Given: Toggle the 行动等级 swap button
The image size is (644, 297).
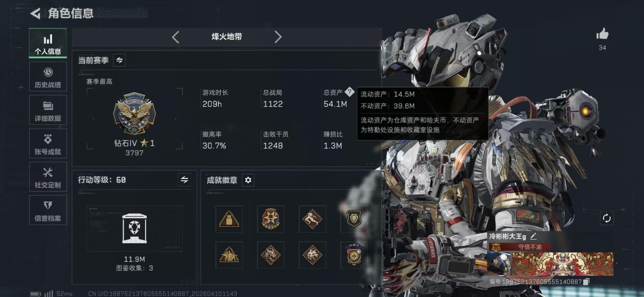Looking at the screenshot, I should click(184, 180).
